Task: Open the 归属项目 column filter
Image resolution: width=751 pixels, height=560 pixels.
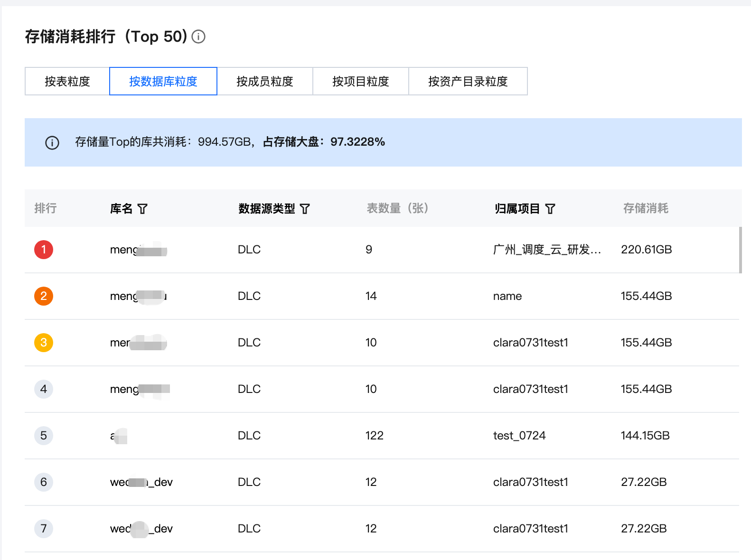Action: (550, 209)
